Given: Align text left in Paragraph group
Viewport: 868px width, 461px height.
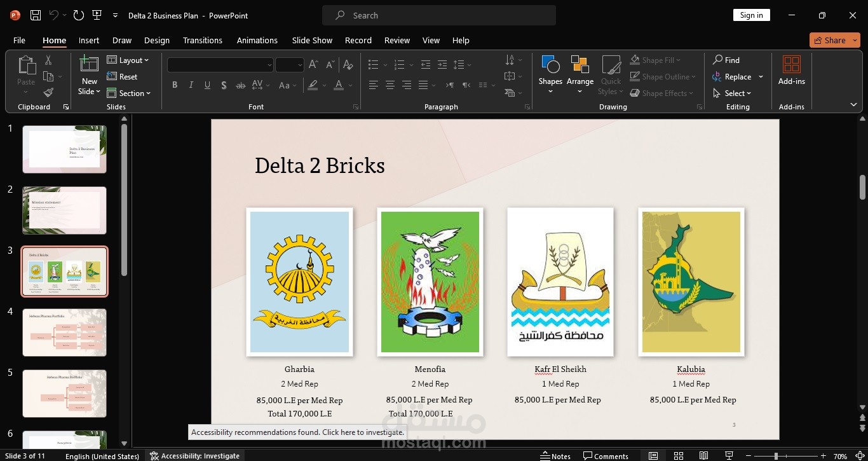Looking at the screenshot, I should pyautogui.click(x=374, y=85).
